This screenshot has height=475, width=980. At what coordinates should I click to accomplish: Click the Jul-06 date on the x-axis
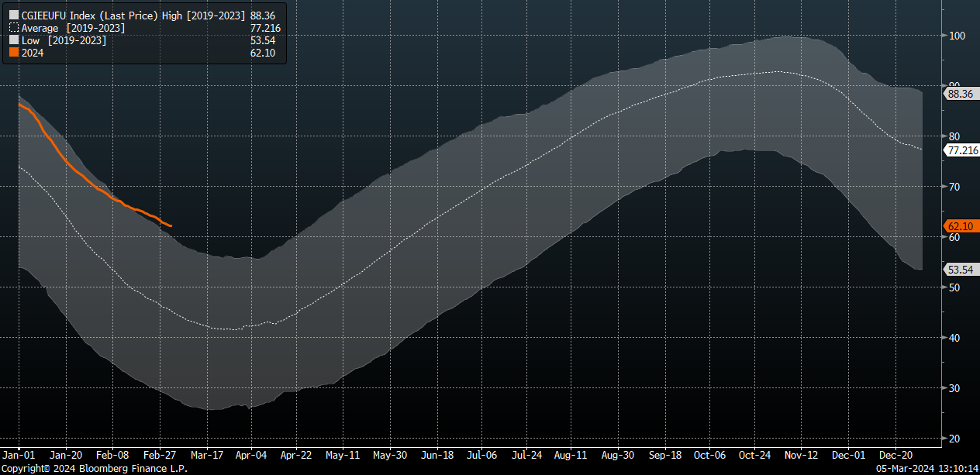point(482,456)
